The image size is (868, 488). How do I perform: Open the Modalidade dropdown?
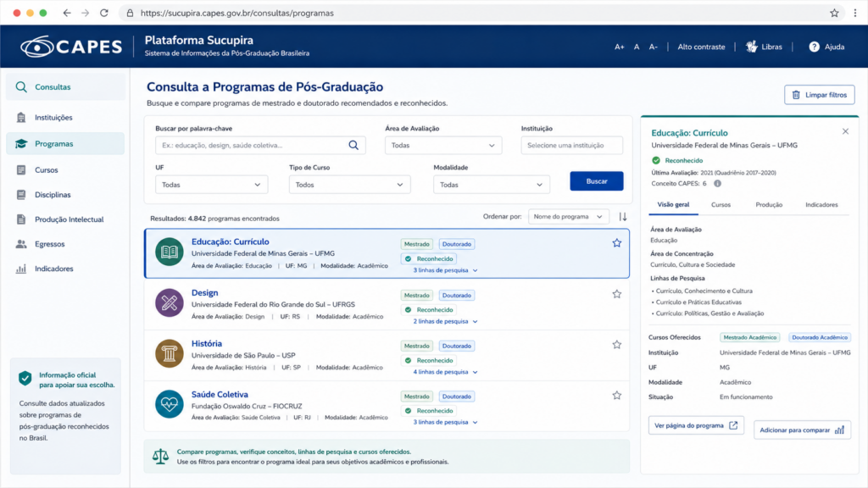pyautogui.click(x=492, y=185)
